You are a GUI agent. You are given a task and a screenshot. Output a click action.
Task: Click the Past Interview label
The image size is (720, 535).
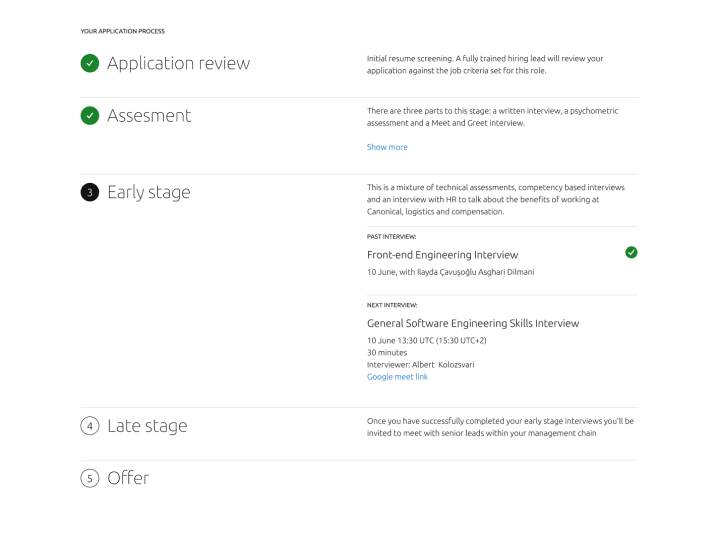[391, 237]
